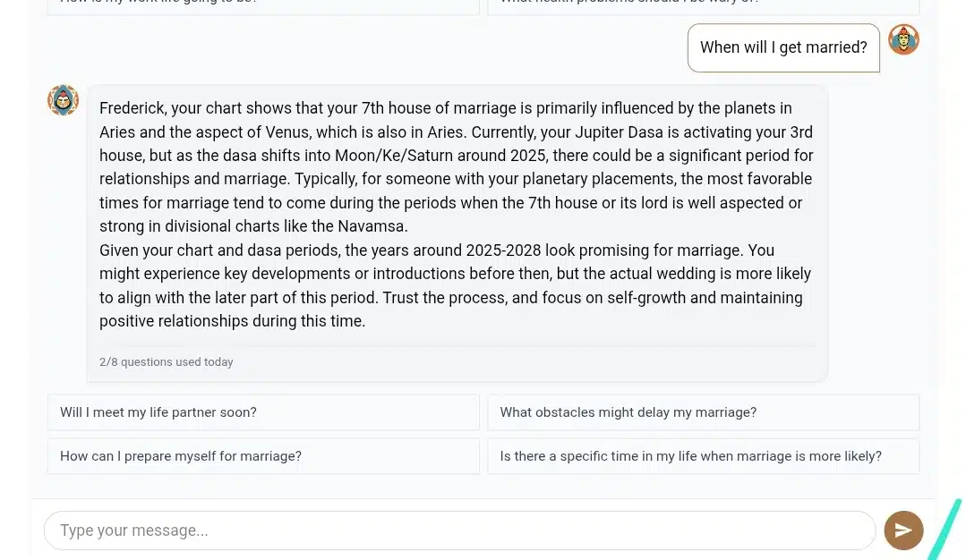Click the cut-off health problems suggestion at top
This screenshot has height=560, width=966.
click(703, 4)
